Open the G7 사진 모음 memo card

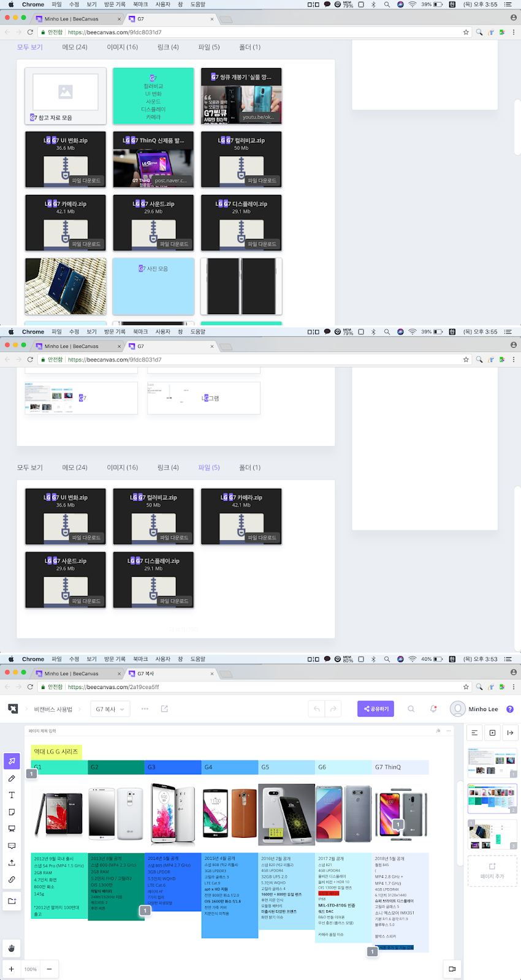(x=153, y=286)
